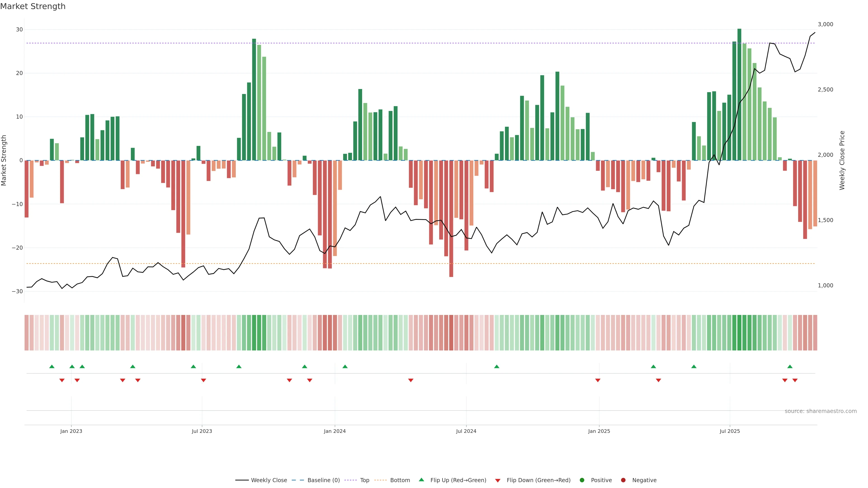Click the Jul 2023 x-axis label
Image resolution: width=868 pixels, height=488 pixels.
point(202,431)
